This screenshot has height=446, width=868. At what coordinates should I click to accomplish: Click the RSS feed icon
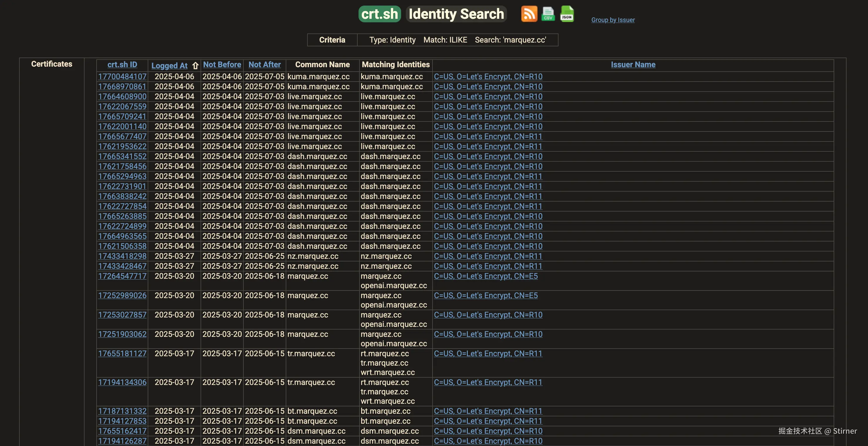[x=529, y=14]
